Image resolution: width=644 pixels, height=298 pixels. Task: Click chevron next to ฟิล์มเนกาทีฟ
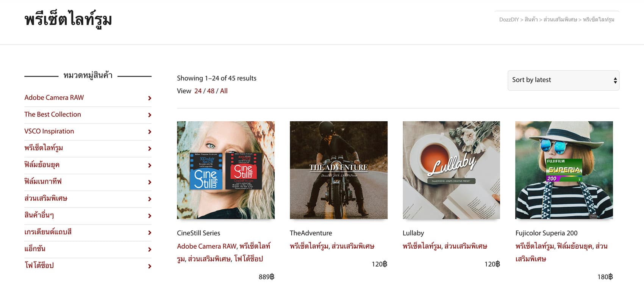[150, 182]
